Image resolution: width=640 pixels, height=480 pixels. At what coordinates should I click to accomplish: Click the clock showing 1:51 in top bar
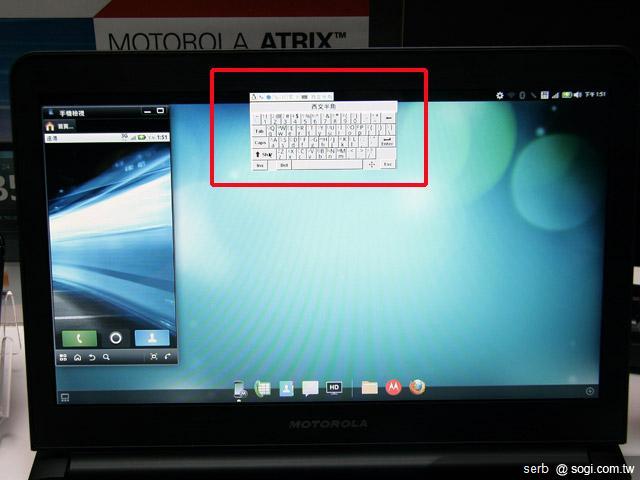595,94
